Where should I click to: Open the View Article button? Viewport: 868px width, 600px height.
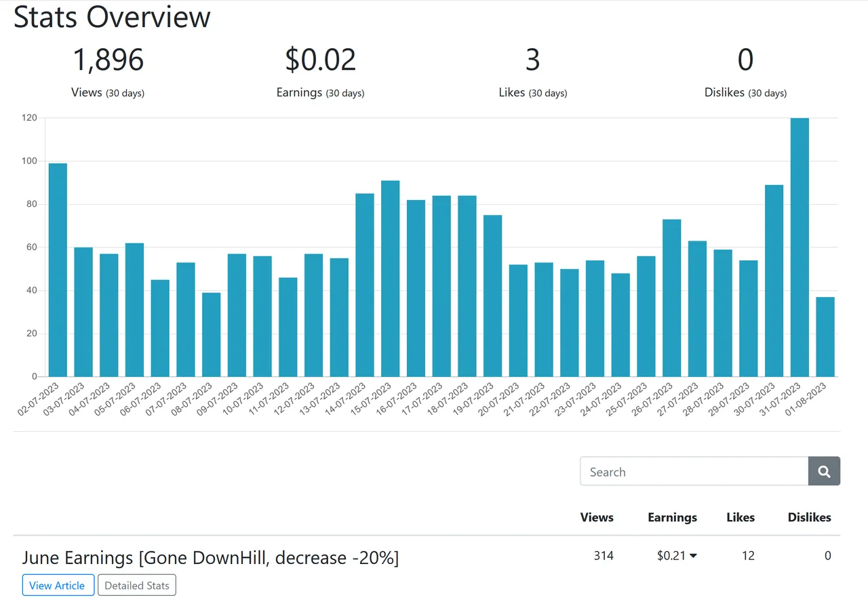tap(57, 585)
